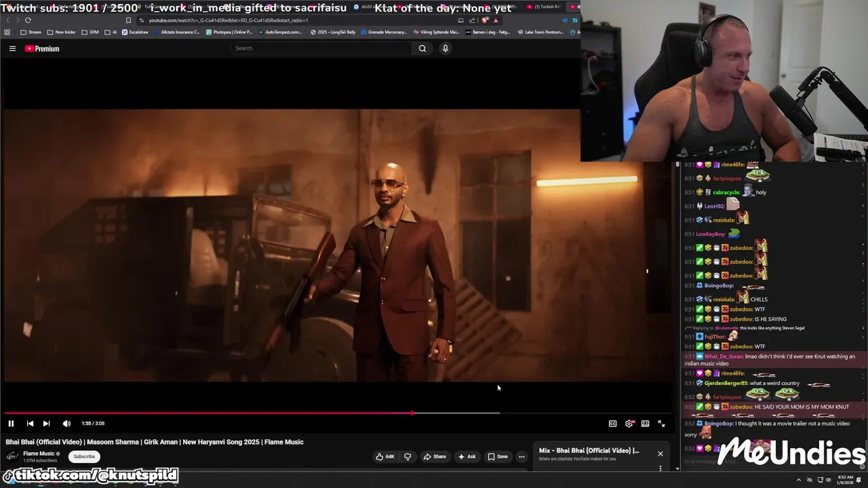Click the 1:55 / 3:08 time display
Image resolution: width=868 pixels, height=488 pixels.
pos(93,424)
